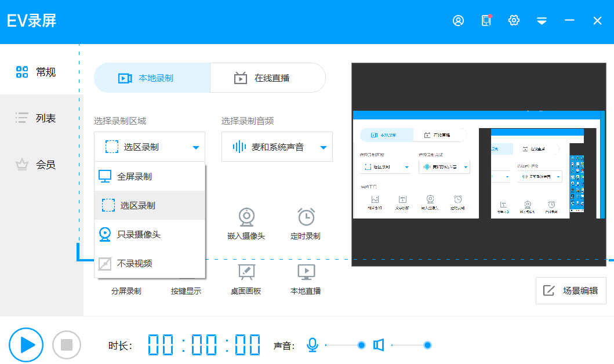Choose 只录摄像头 from the dropdown list
614x364 pixels.
click(x=150, y=234)
